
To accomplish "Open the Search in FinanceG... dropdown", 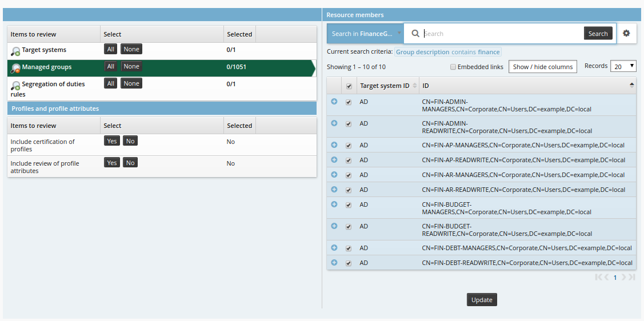I will click(366, 34).
